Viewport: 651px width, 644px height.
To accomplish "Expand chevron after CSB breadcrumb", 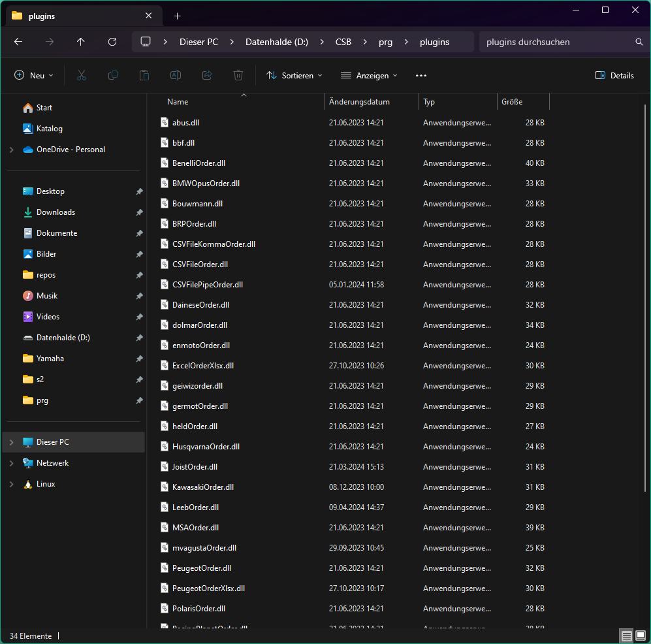I will tap(365, 42).
